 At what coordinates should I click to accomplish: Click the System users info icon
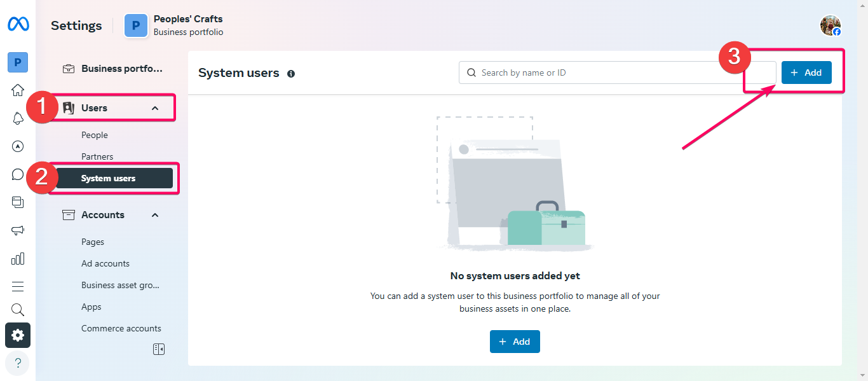(x=291, y=74)
